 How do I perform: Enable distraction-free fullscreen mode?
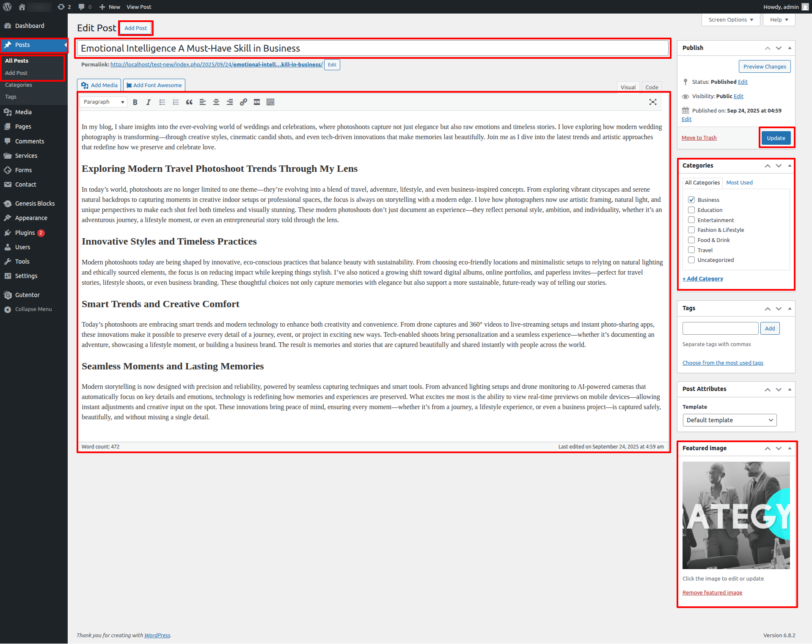653,102
